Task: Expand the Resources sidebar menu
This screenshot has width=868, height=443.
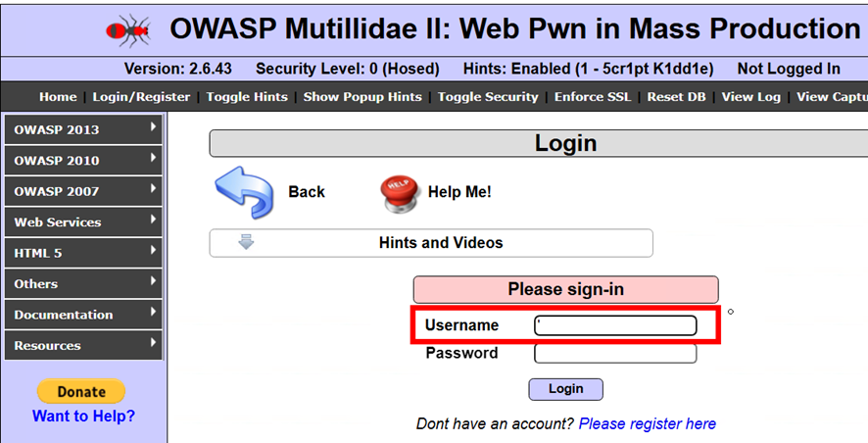Action: [83, 346]
